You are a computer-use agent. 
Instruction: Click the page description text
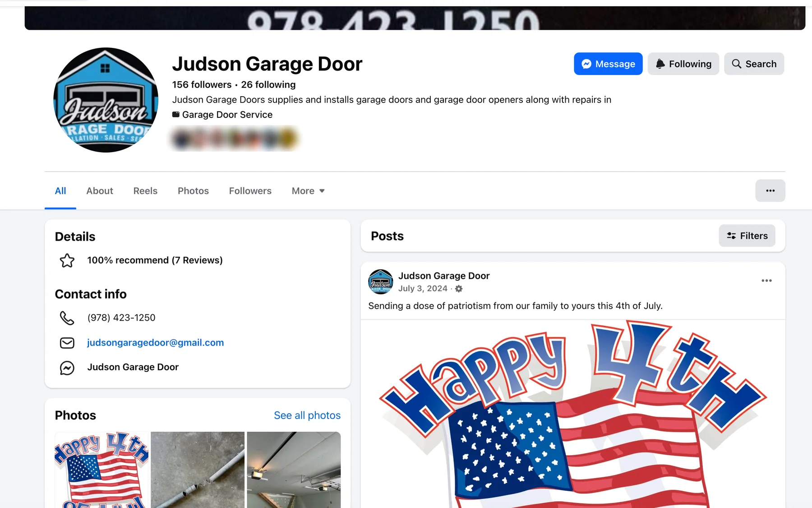pyautogui.click(x=392, y=100)
